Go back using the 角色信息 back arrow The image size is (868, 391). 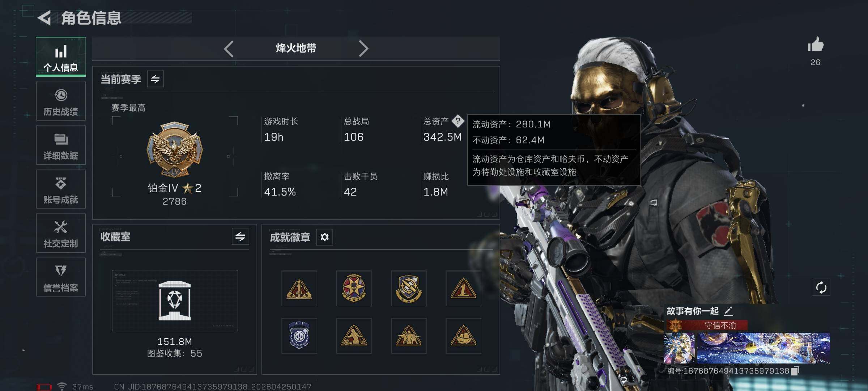(x=44, y=18)
